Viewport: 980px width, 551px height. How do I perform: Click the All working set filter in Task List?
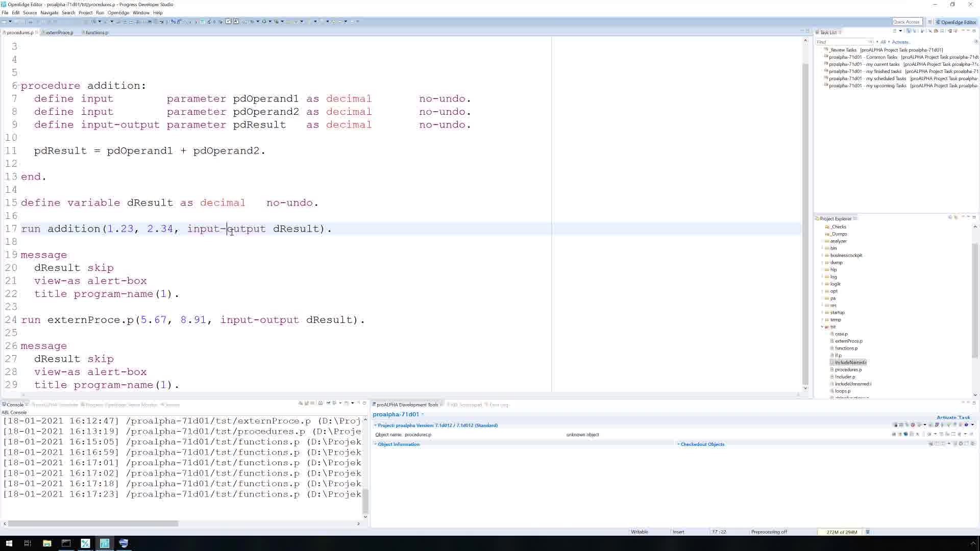884,42
